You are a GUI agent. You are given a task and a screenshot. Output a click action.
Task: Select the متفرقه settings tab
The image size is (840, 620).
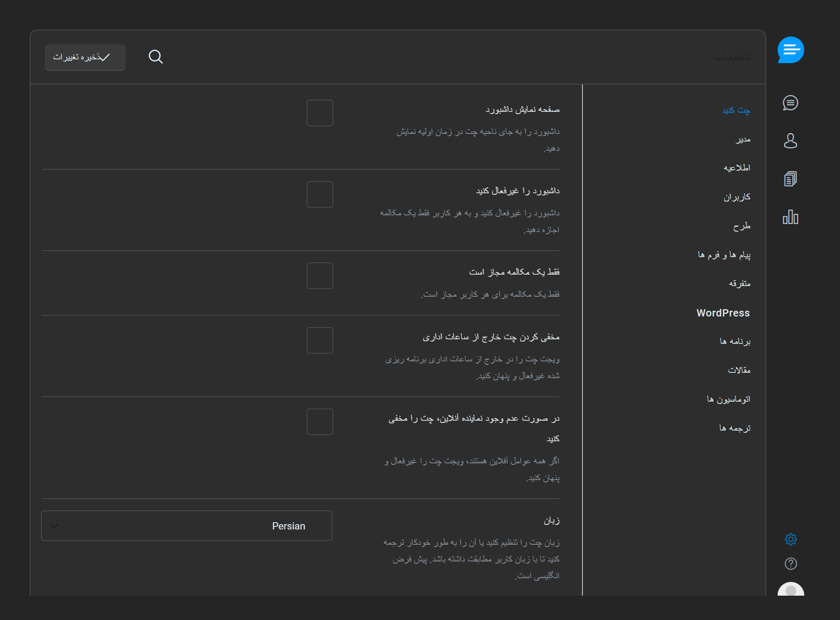click(740, 283)
